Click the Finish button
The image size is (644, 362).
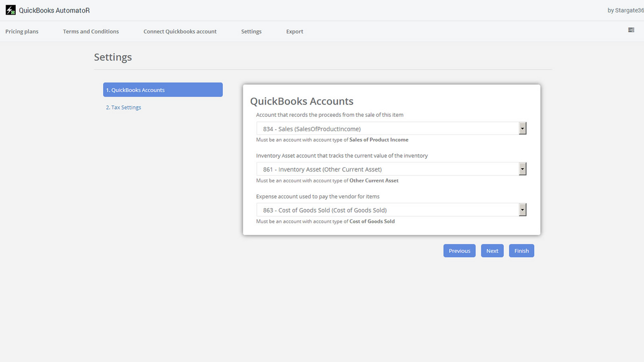coord(521,251)
